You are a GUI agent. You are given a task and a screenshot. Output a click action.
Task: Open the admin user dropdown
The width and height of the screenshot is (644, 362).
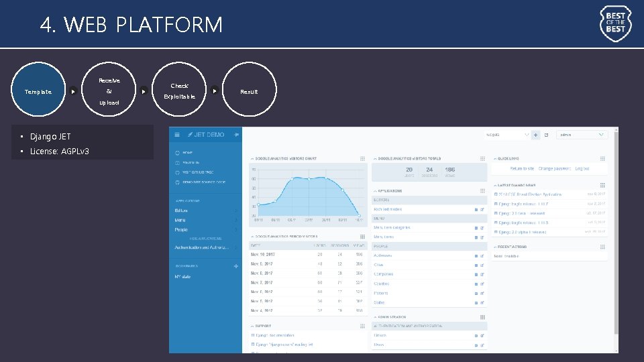click(582, 135)
